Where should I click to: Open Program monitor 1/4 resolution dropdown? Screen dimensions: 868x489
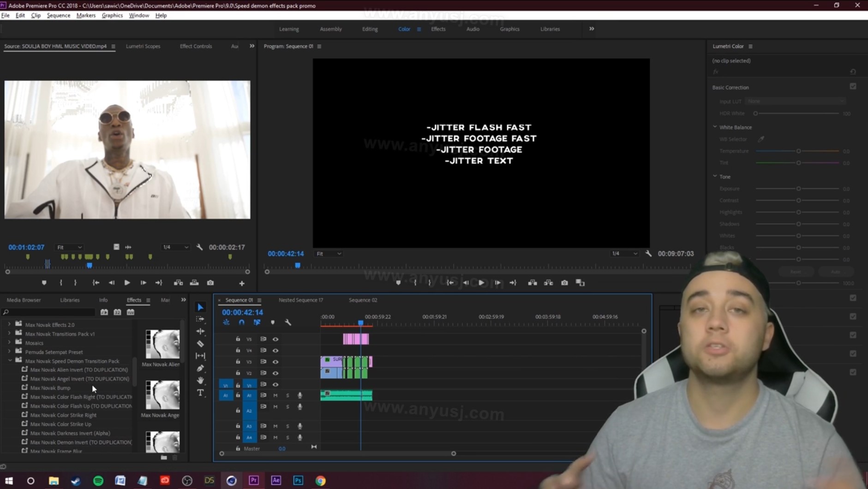click(x=624, y=254)
